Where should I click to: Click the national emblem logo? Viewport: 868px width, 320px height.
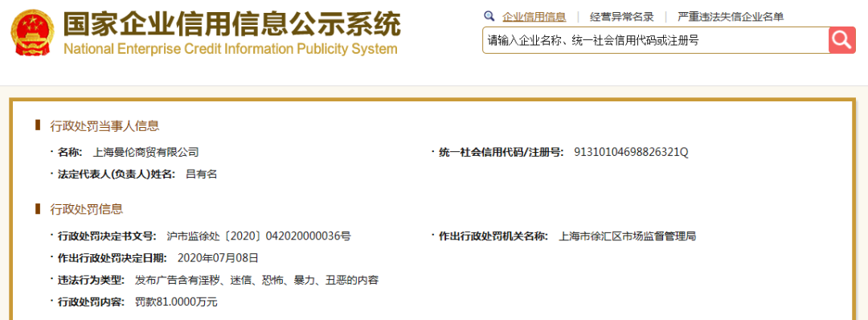[x=31, y=32]
